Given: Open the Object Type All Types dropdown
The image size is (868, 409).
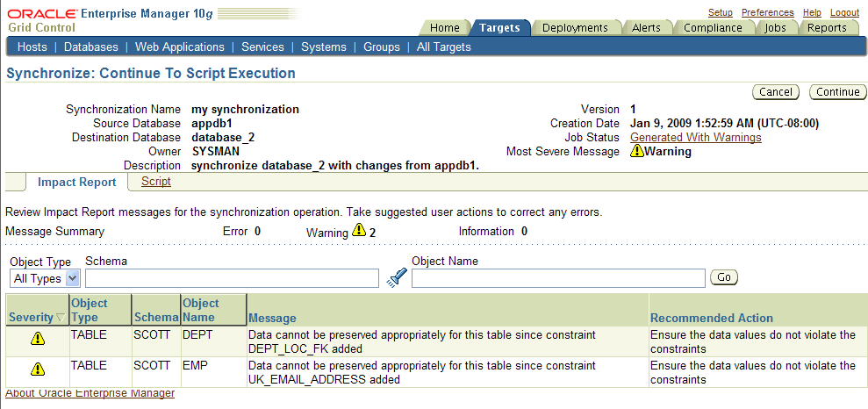Looking at the screenshot, I should click(45, 278).
